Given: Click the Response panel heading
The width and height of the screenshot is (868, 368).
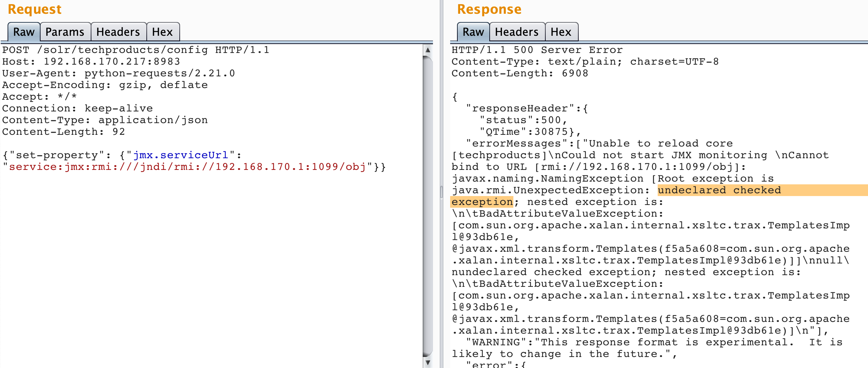Looking at the screenshot, I should [x=489, y=9].
